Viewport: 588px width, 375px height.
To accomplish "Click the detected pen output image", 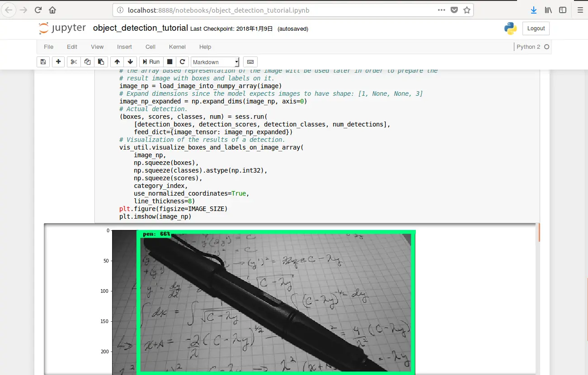I will [264, 302].
